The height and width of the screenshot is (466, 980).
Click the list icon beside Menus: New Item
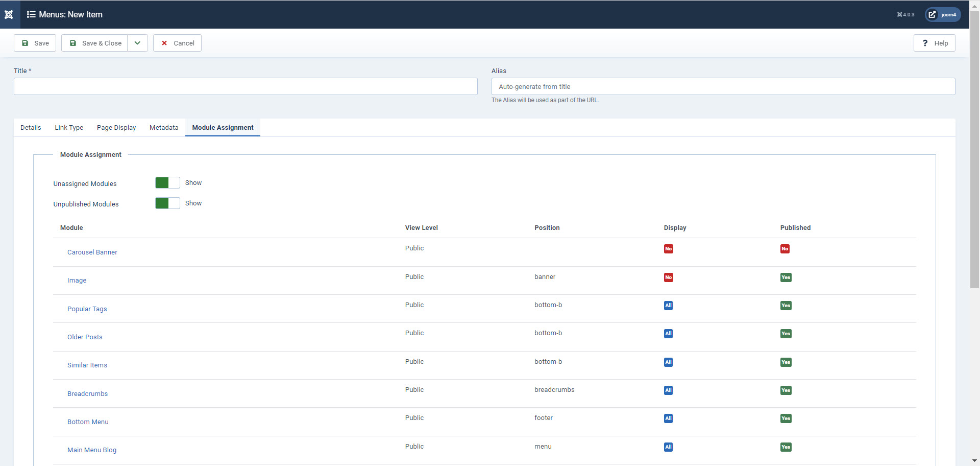pos(32,14)
